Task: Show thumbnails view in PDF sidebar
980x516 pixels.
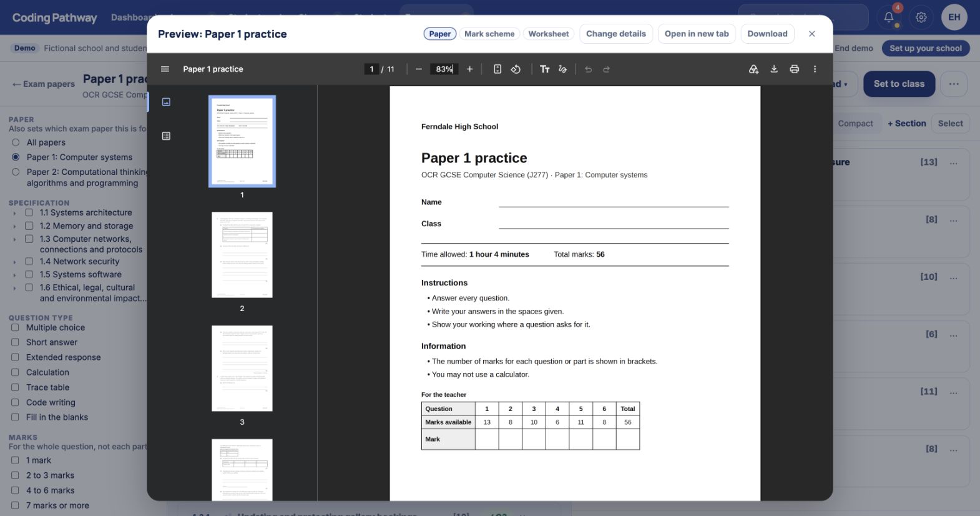Action: [x=166, y=102]
